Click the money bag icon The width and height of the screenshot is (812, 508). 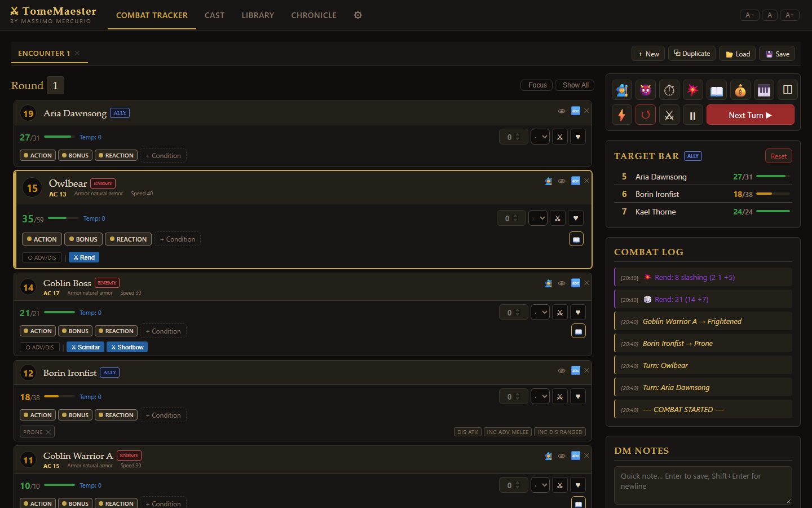click(740, 90)
